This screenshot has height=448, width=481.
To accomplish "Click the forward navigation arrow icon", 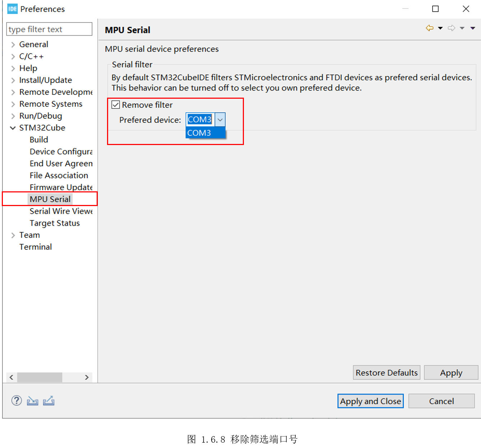I will pos(452,28).
